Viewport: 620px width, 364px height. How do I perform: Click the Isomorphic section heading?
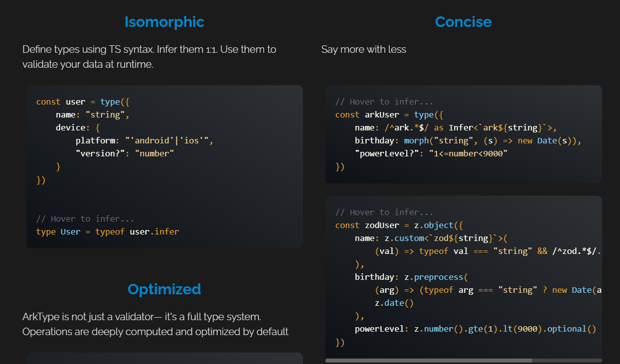coord(164,22)
